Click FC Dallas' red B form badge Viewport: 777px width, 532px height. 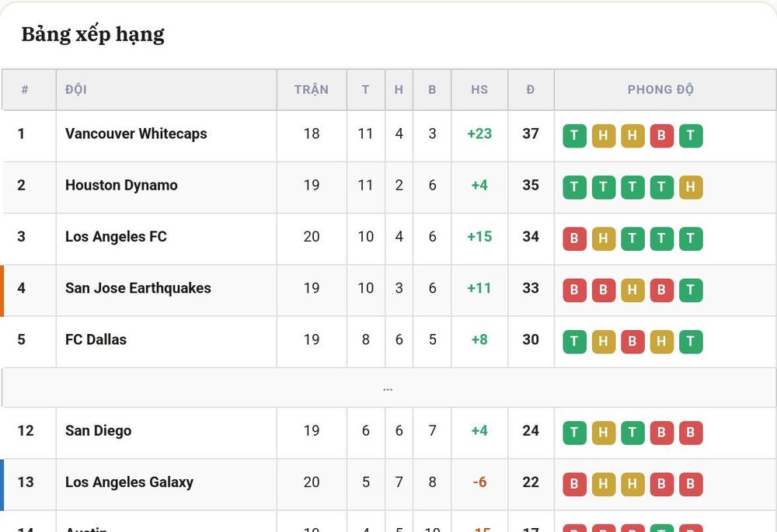click(632, 342)
